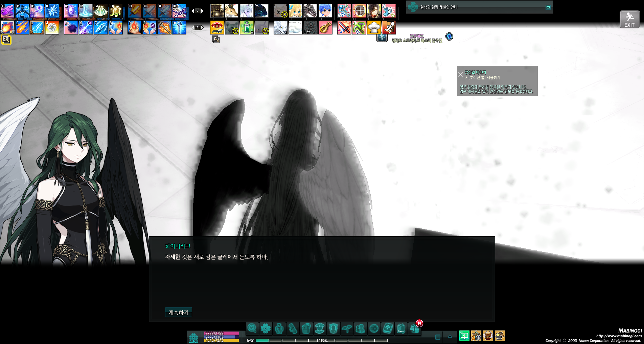Go to next page of second skill bar
This screenshot has height=344, width=644.
202,27
